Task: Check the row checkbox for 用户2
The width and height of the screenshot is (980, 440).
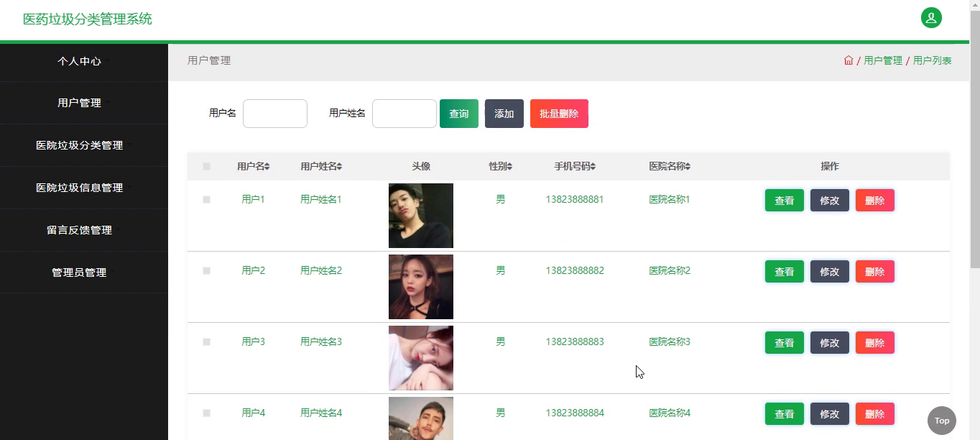Action: coord(206,270)
